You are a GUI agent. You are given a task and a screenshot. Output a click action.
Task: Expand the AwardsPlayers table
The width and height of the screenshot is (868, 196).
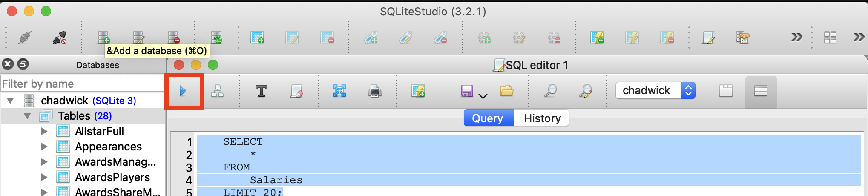coord(44,177)
